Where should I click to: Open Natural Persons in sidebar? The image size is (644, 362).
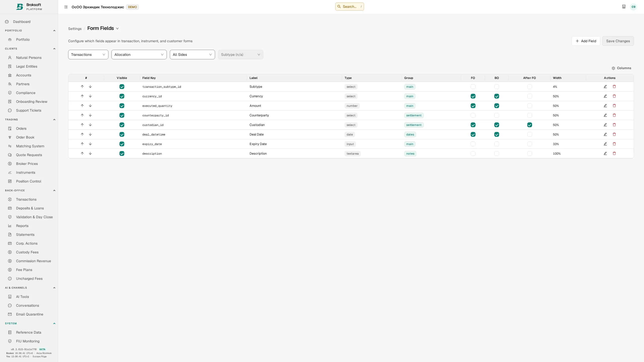point(29,58)
